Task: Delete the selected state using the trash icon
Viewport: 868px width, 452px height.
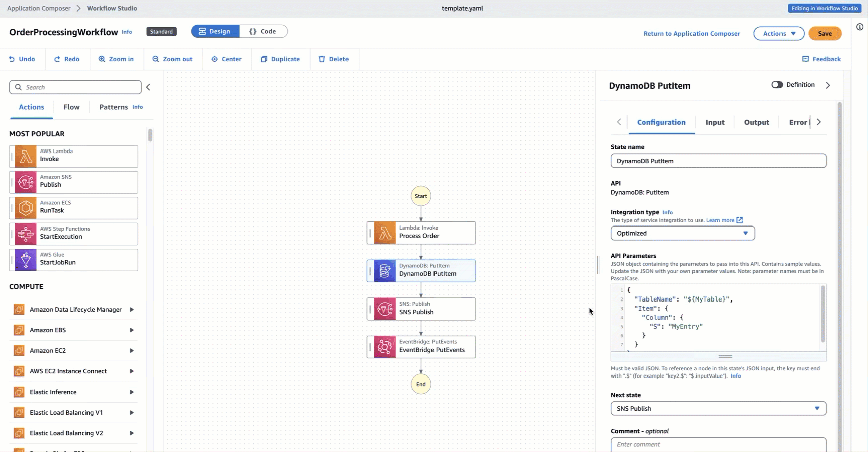Action: pos(322,59)
